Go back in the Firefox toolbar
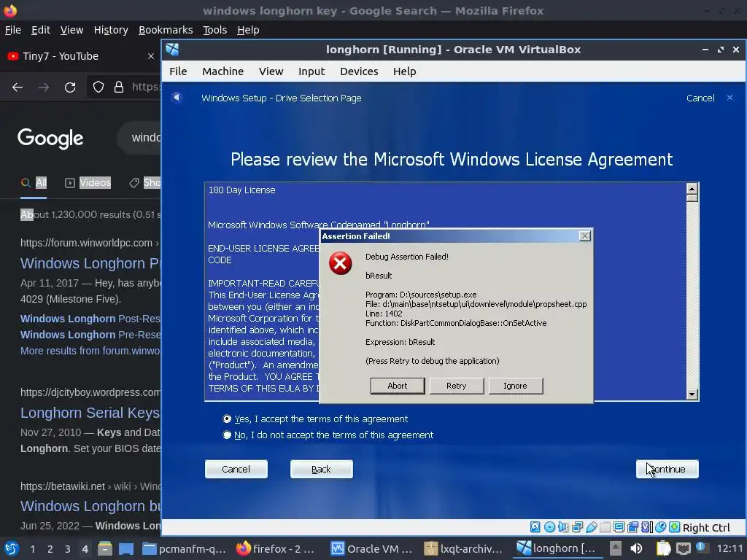This screenshot has height=560, width=747. coord(18,87)
